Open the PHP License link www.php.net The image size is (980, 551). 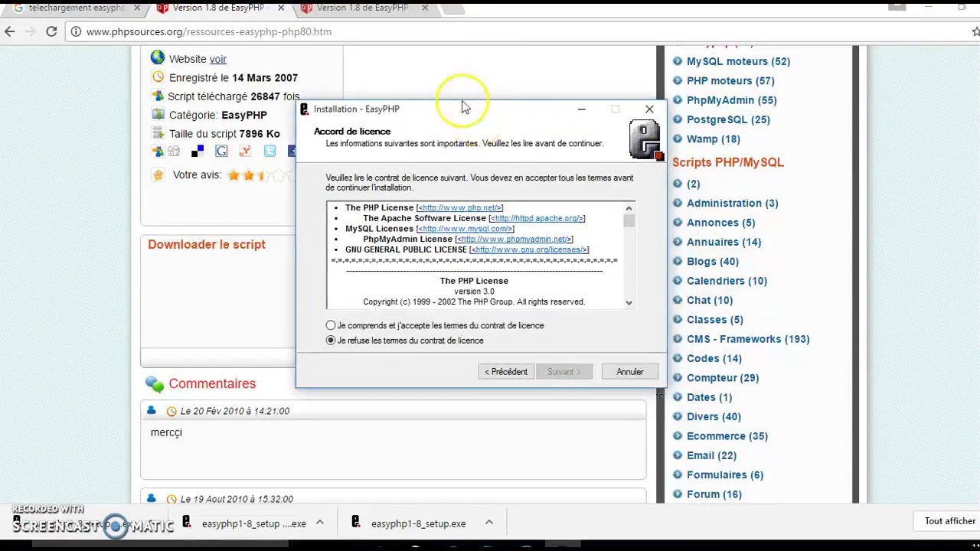(459, 207)
